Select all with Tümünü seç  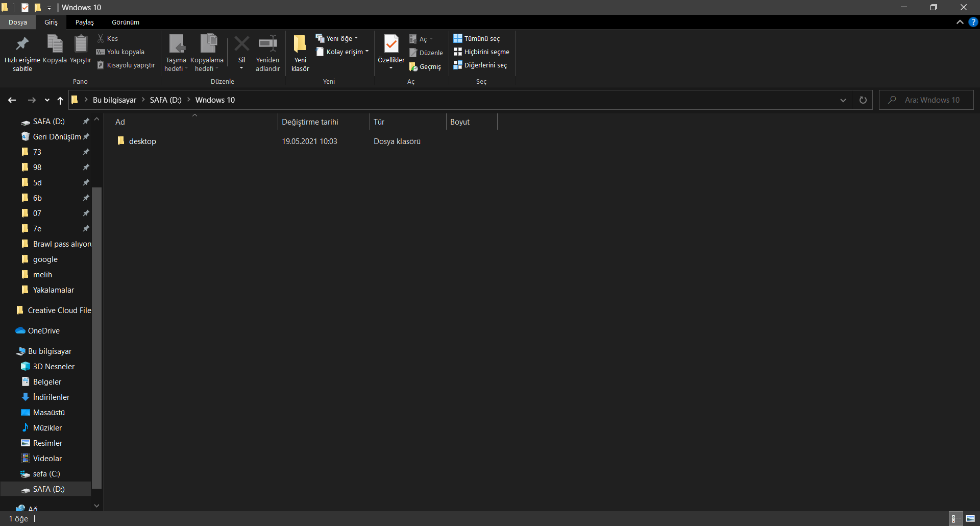click(x=477, y=38)
